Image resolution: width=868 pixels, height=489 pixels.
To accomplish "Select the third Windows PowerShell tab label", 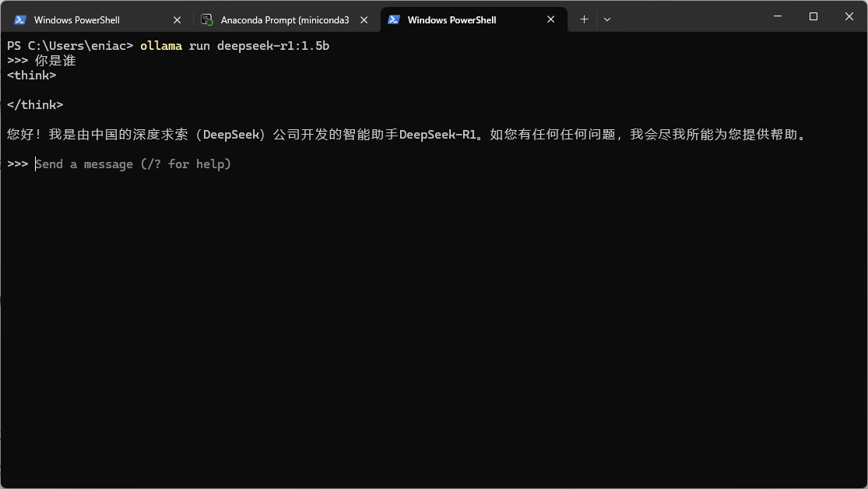I will click(x=452, y=19).
